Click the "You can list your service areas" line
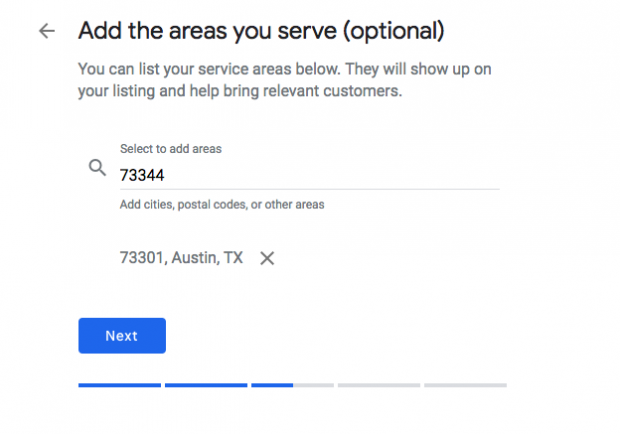The height and width of the screenshot is (434, 620). (285, 70)
